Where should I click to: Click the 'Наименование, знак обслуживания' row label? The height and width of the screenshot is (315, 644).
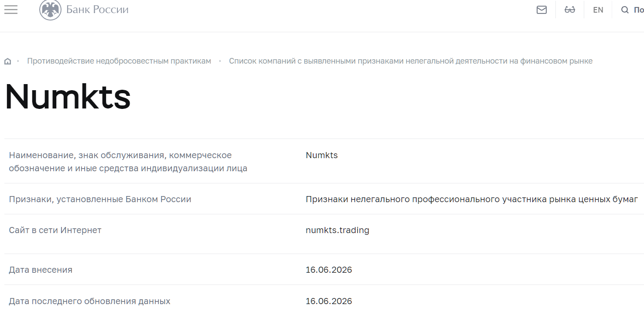128,162
